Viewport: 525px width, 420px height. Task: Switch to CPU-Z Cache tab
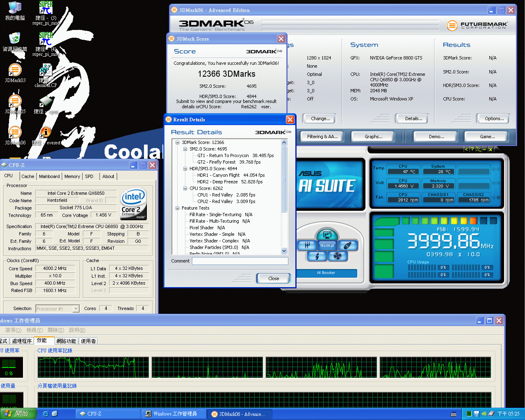[28, 176]
